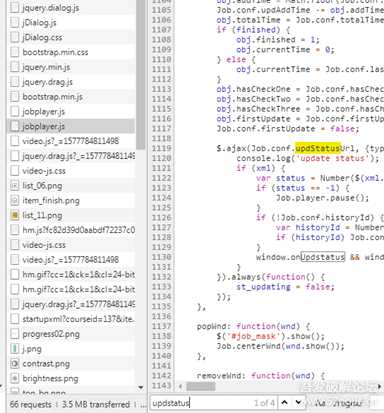
Task: Toggle the match case search option
Action: point(320,403)
